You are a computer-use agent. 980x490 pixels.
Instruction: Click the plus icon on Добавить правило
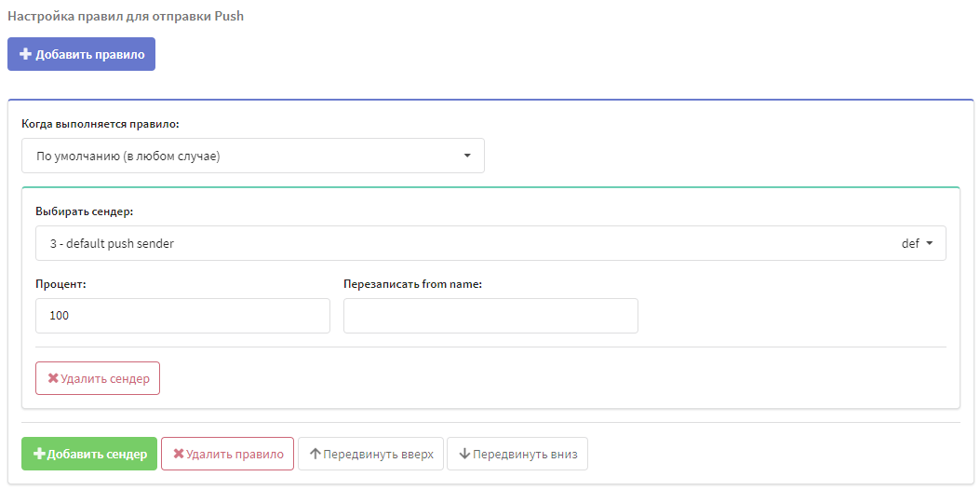tap(26, 54)
